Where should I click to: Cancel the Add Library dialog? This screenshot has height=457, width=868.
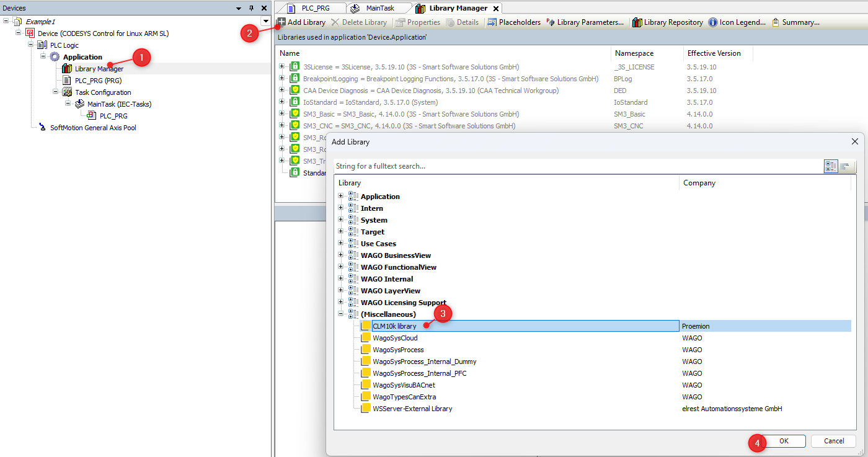[x=834, y=441]
